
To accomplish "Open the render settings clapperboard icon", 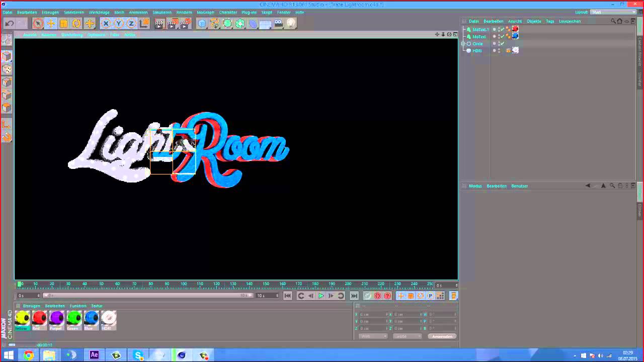I will click(x=186, y=23).
